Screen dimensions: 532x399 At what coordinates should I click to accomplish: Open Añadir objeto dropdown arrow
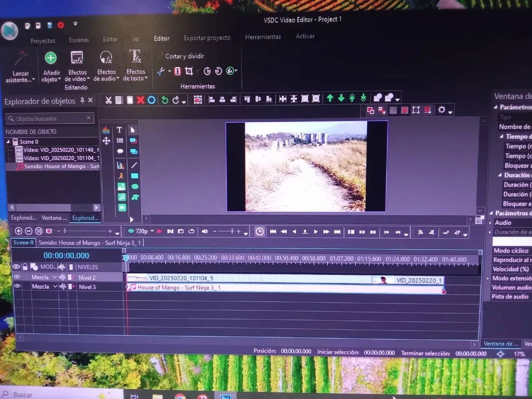(x=60, y=80)
